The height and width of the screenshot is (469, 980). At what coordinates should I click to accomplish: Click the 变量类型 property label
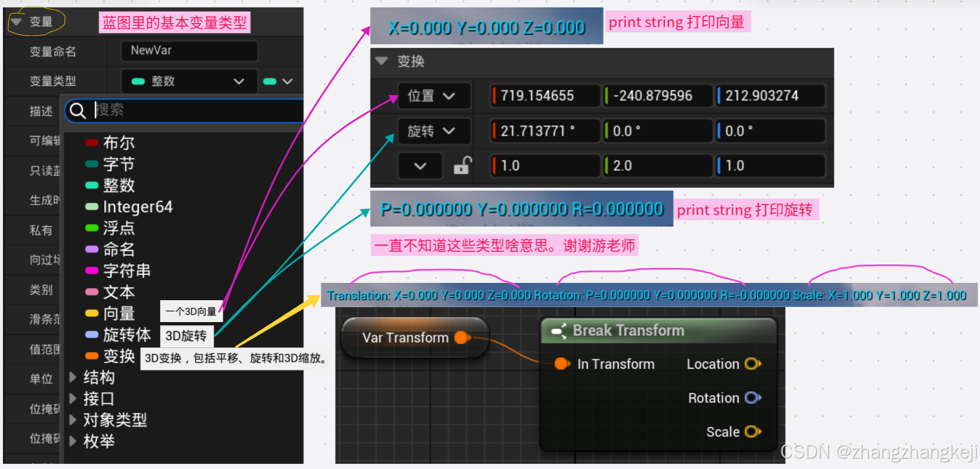pos(53,81)
